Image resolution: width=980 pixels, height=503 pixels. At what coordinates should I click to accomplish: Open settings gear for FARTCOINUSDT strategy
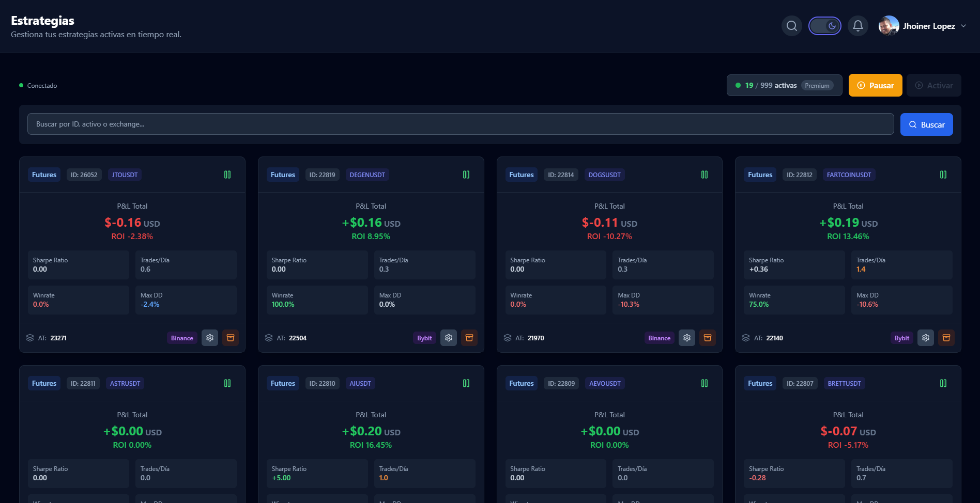click(926, 338)
